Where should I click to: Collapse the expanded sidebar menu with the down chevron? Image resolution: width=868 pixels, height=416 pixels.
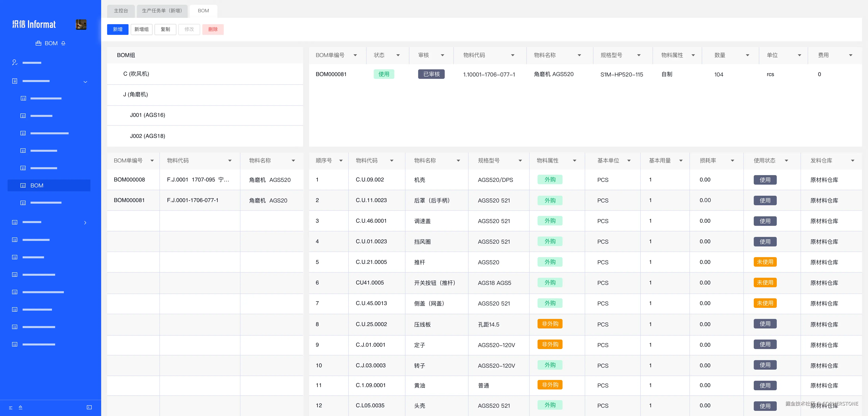click(x=85, y=82)
